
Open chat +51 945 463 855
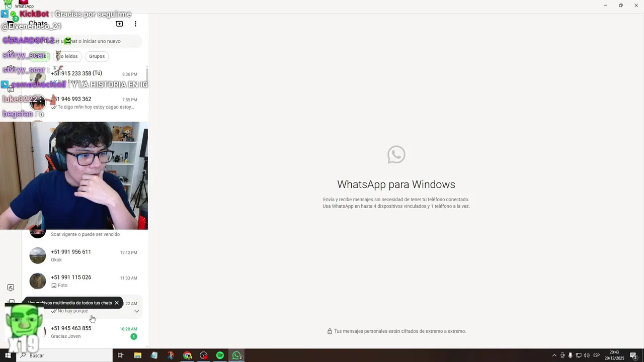[x=84, y=332]
